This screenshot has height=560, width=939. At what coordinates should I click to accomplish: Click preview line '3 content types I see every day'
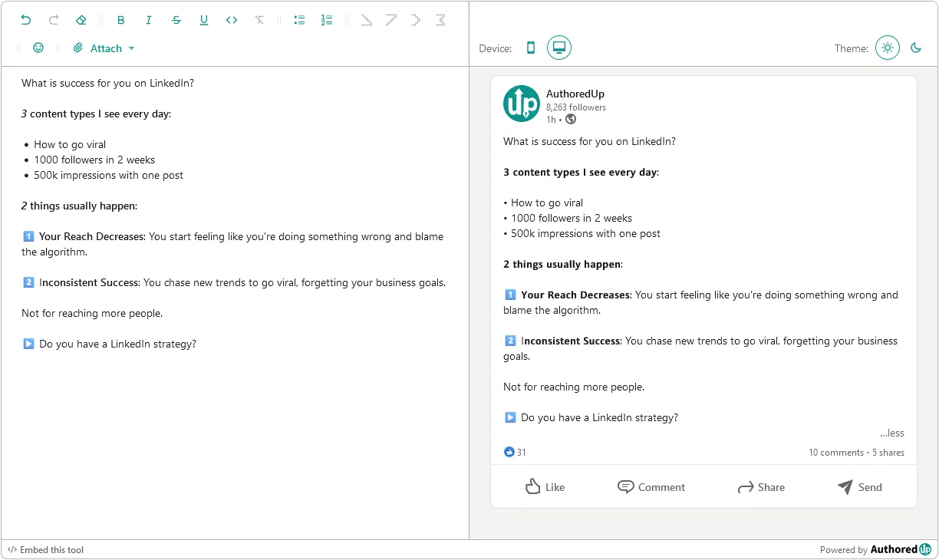[580, 172]
